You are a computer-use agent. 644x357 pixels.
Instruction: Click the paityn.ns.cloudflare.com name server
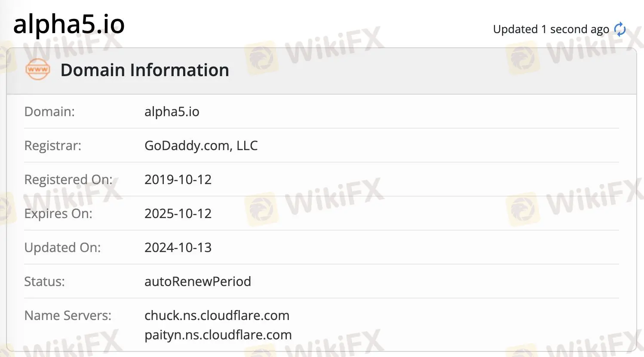click(x=218, y=335)
